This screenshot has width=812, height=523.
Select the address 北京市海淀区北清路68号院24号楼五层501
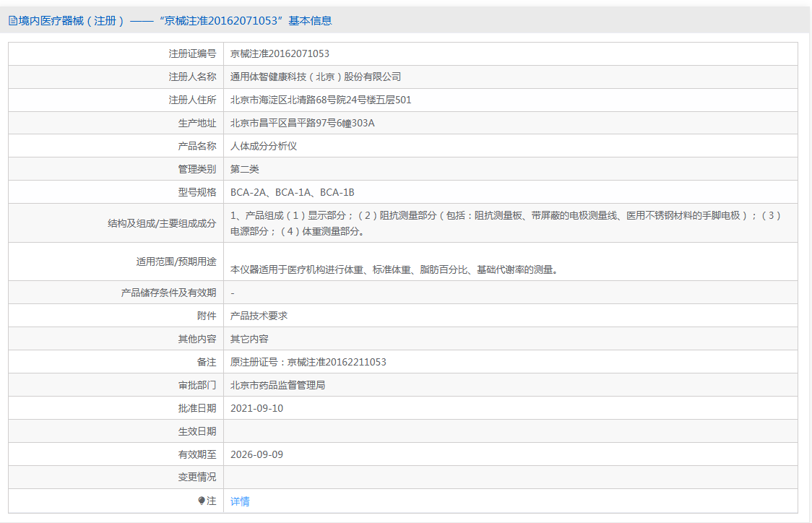321,100
